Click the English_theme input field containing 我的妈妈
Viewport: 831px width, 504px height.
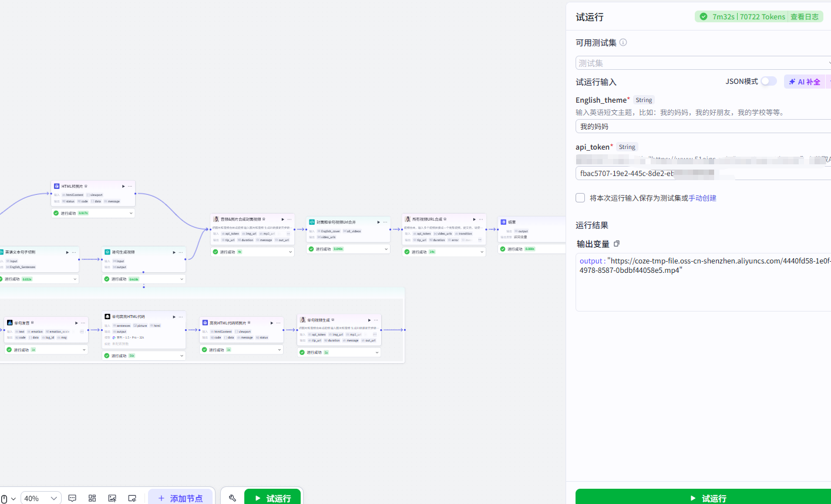click(704, 126)
